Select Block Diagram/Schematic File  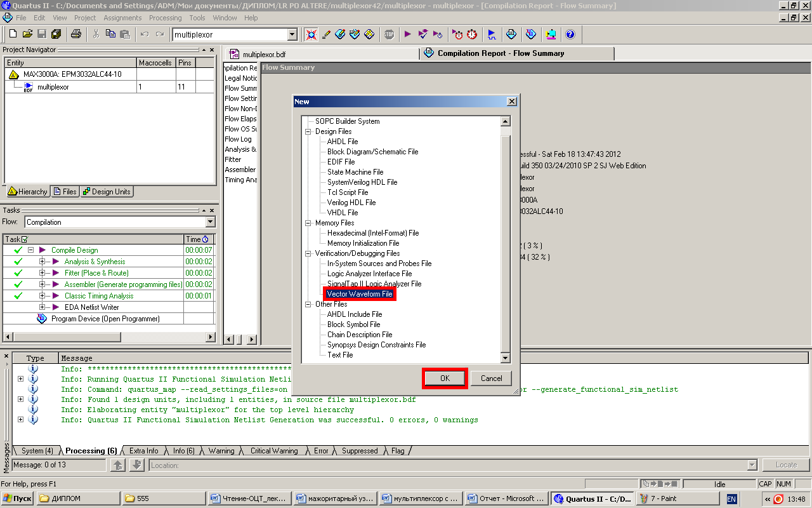tap(372, 152)
